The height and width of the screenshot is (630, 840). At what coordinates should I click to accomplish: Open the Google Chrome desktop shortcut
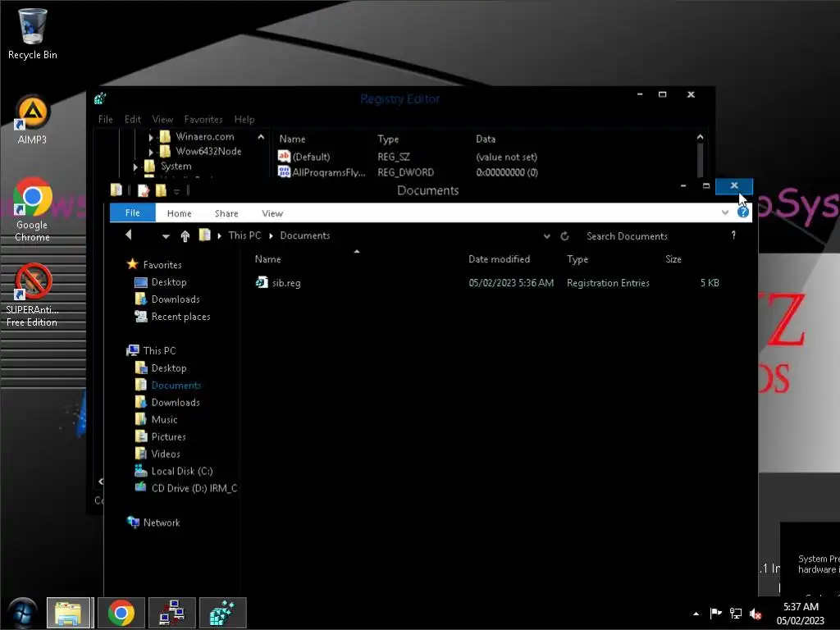pos(32,209)
